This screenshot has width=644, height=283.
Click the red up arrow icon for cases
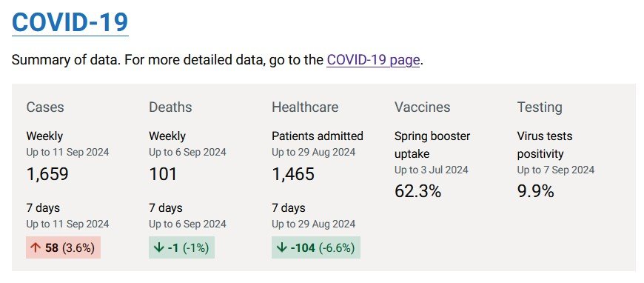(x=36, y=248)
